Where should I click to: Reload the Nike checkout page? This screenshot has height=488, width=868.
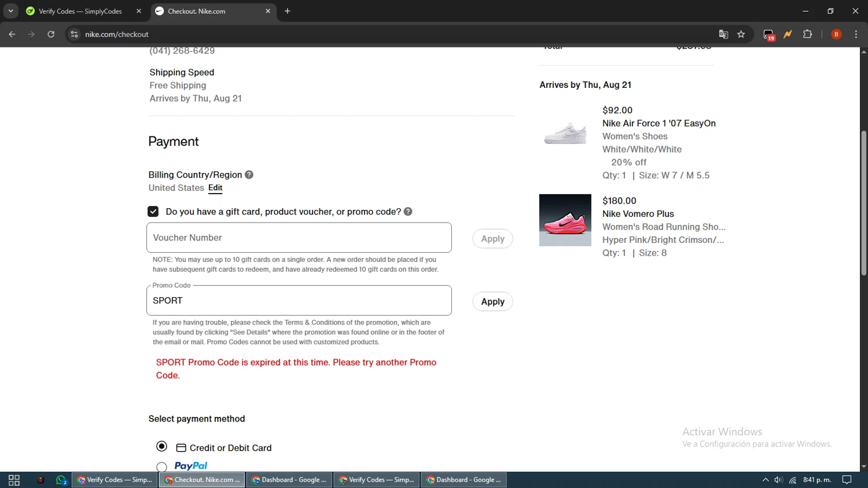point(51,34)
